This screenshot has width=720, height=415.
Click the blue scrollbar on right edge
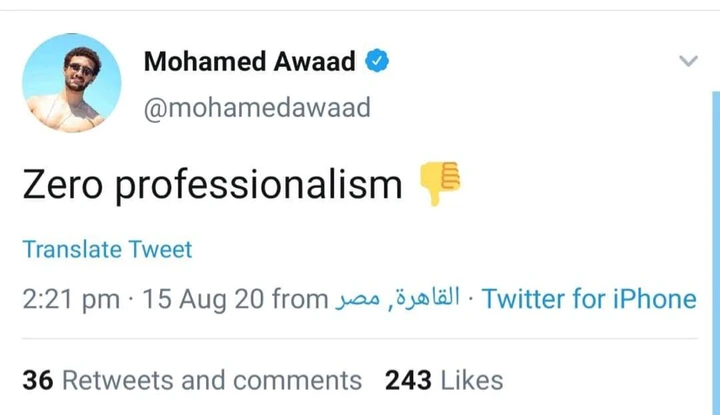[x=716, y=252]
